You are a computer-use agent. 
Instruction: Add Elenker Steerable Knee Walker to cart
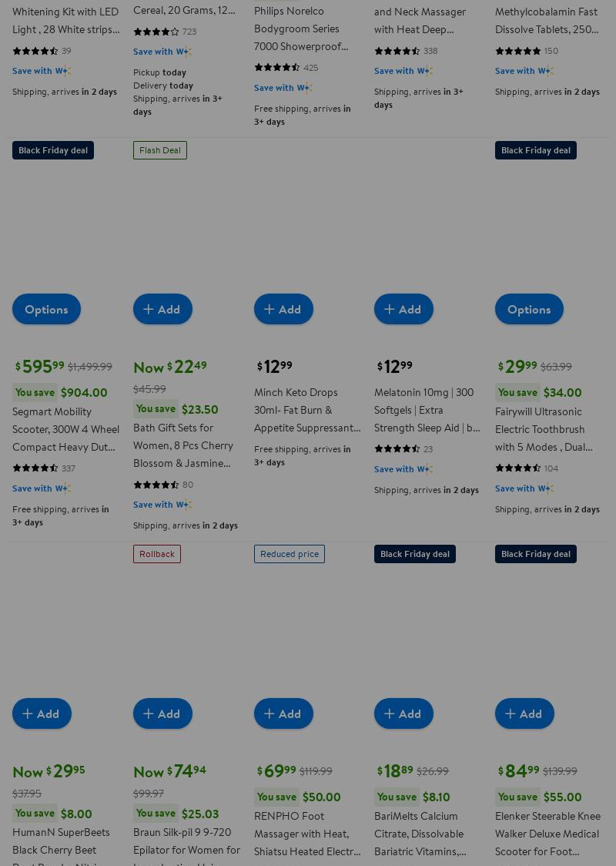click(524, 713)
